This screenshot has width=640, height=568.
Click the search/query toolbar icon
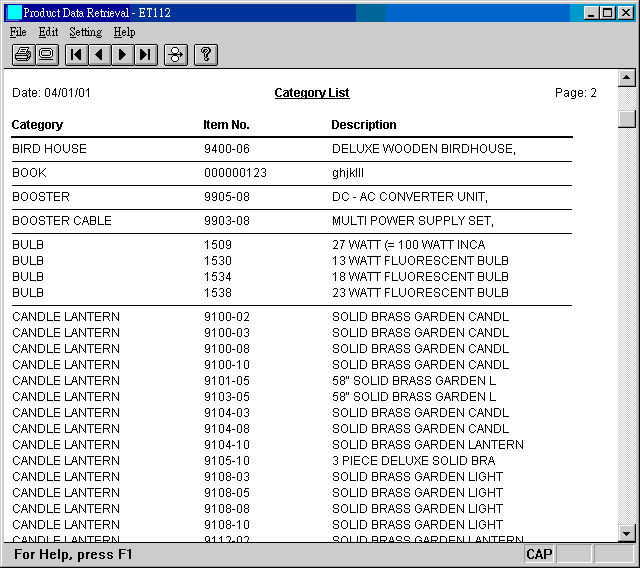point(176,54)
